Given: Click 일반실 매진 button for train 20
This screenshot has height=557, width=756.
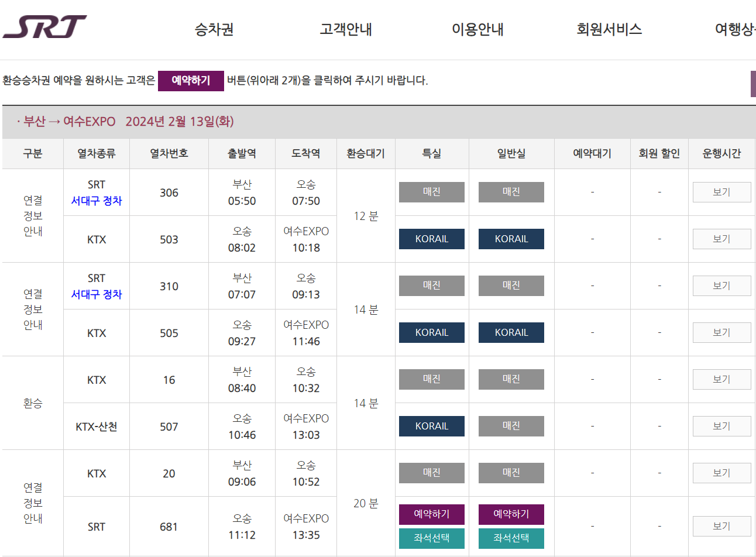Looking at the screenshot, I should point(511,473).
